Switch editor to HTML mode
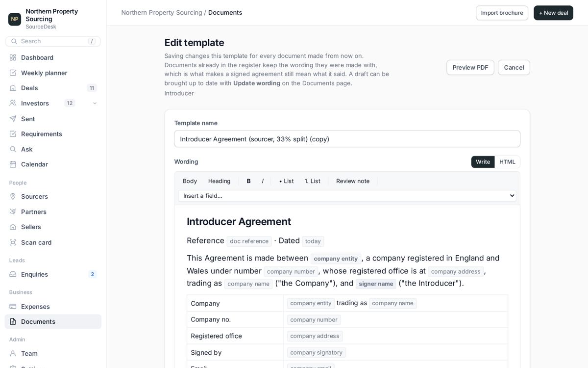The image size is (588, 368). pyautogui.click(x=507, y=162)
